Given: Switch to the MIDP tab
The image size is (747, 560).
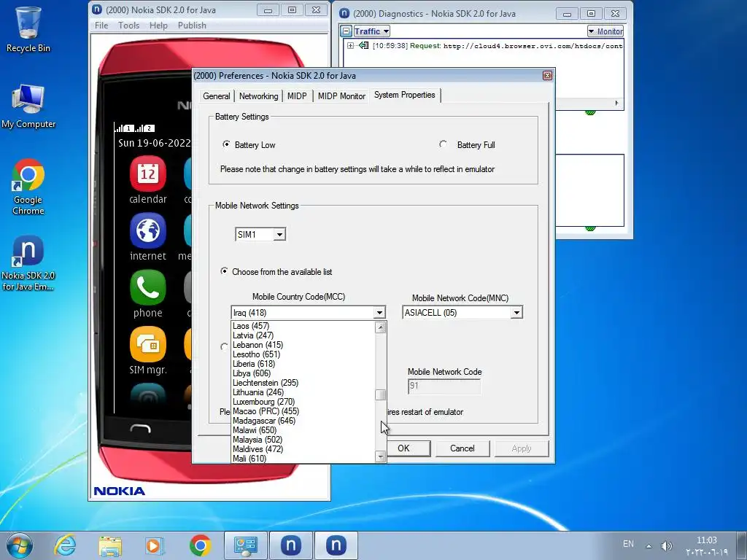Looking at the screenshot, I should [297, 96].
